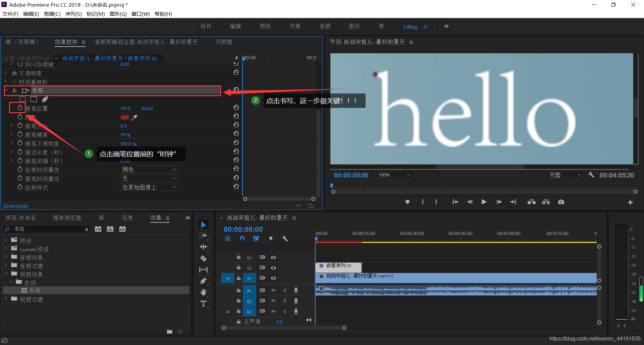The image size is (644, 345).
Task: Create a new custom bin in effects panel
Action: pos(170,332)
